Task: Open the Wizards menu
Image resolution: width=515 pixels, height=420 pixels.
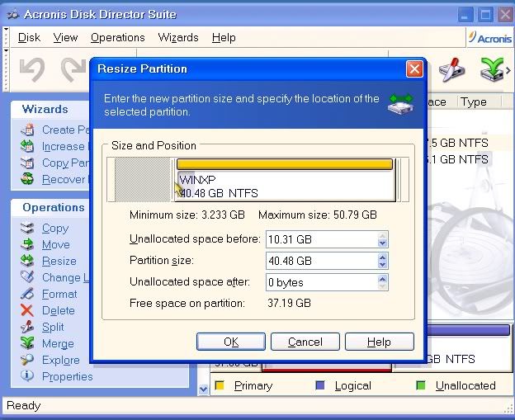Action: coord(178,37)
